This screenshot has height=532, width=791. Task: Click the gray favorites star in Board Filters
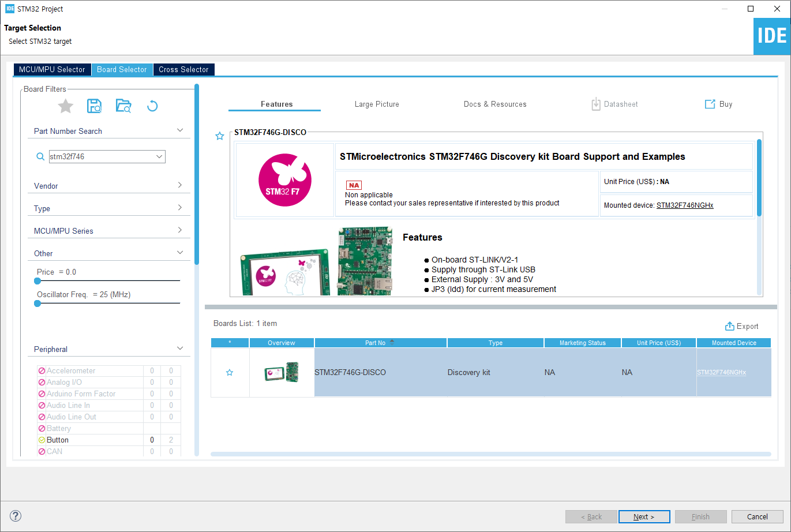tap(66, 106)
